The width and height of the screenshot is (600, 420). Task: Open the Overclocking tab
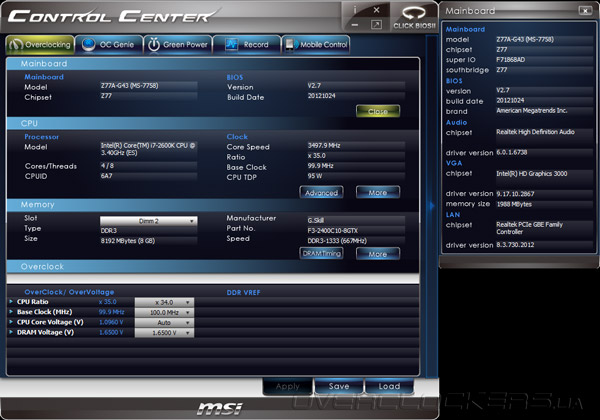tap(40, 45)
